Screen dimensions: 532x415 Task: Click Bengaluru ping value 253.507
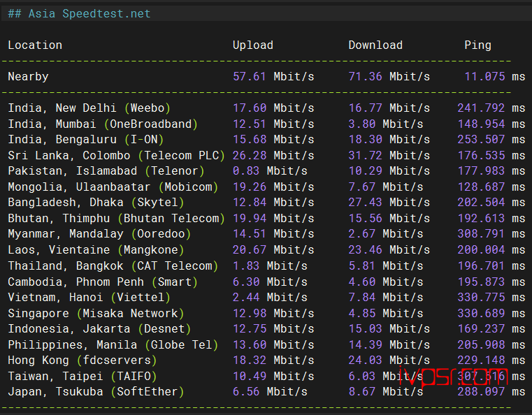point(481,140)
